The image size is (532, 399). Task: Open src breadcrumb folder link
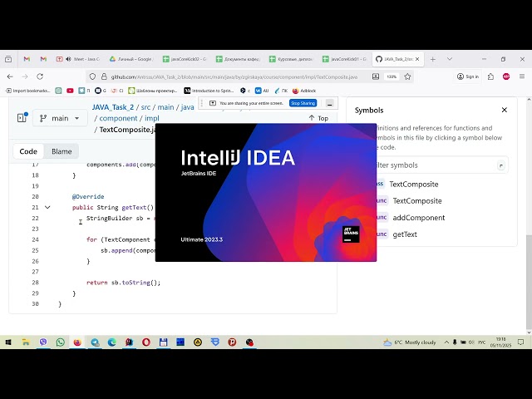pyautogui.click(x=145, y=107)
